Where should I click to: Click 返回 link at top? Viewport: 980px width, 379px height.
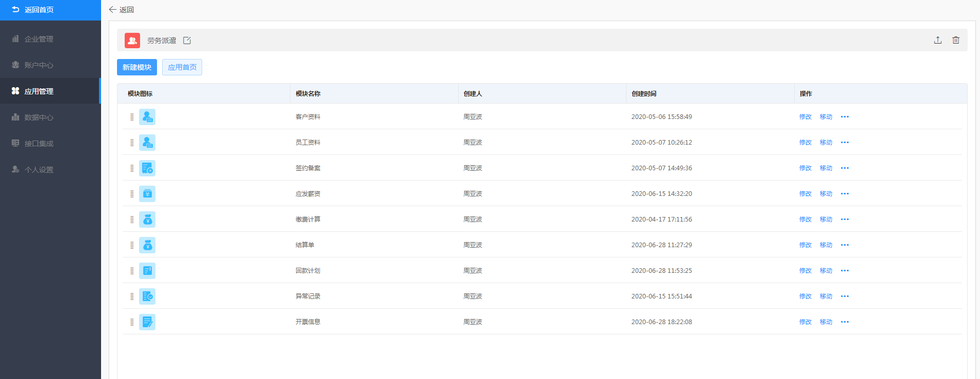(126, 10)
